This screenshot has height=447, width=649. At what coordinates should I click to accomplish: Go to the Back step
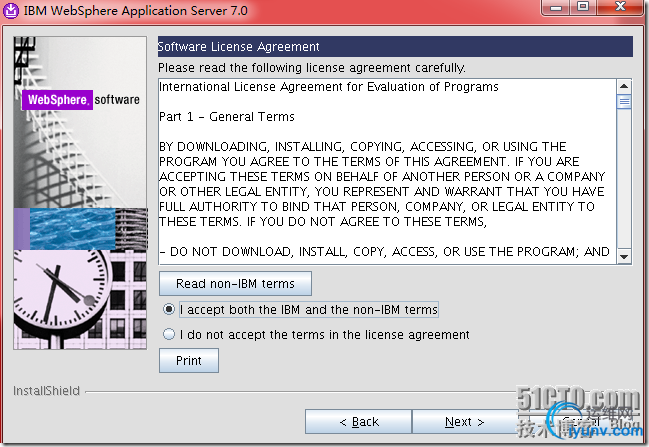click(358, 422)
